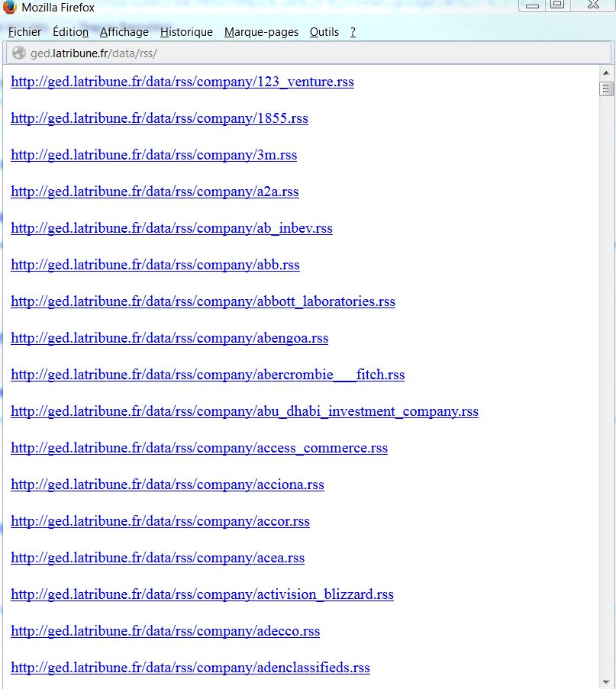Follow the a2a.rss company link
This screenshot has height=689, width=616.
tap(155, 192)
